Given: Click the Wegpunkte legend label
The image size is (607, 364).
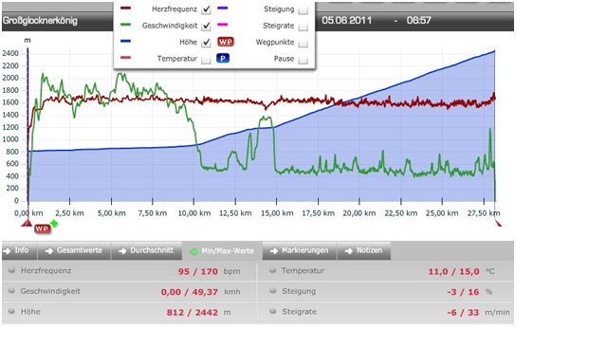Looking at the screenshot, I should 275,42.
